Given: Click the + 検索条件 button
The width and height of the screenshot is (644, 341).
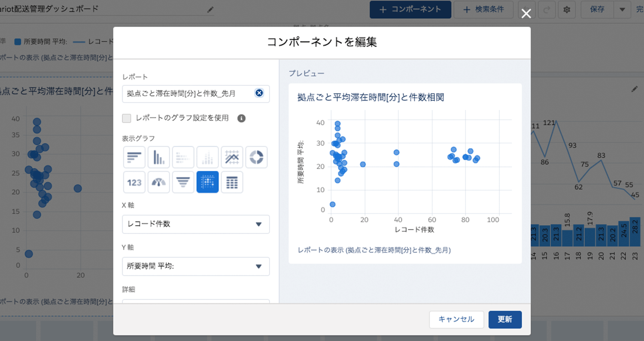Looking at the screenshot, I should pos(483,9).
